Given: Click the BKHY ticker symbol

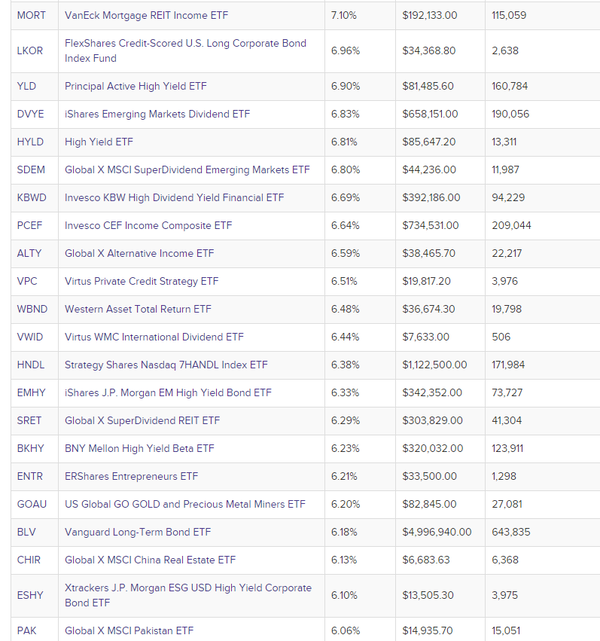Looking at the screenshot, I should coord(30,448).
